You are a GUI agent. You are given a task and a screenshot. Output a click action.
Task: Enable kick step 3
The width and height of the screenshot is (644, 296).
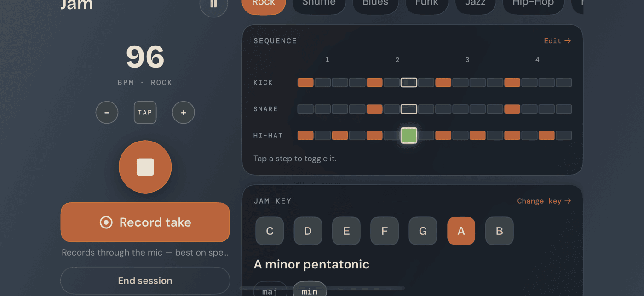click(340, 83)
